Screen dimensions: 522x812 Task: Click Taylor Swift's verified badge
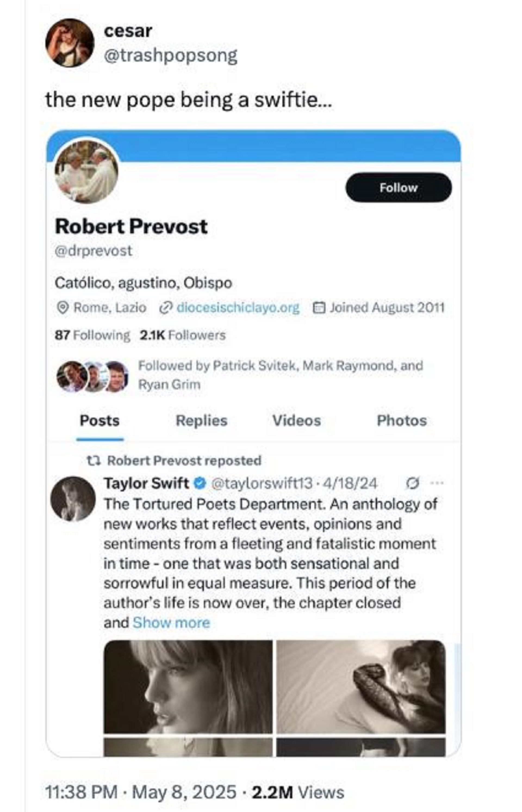tap(200, 483)
